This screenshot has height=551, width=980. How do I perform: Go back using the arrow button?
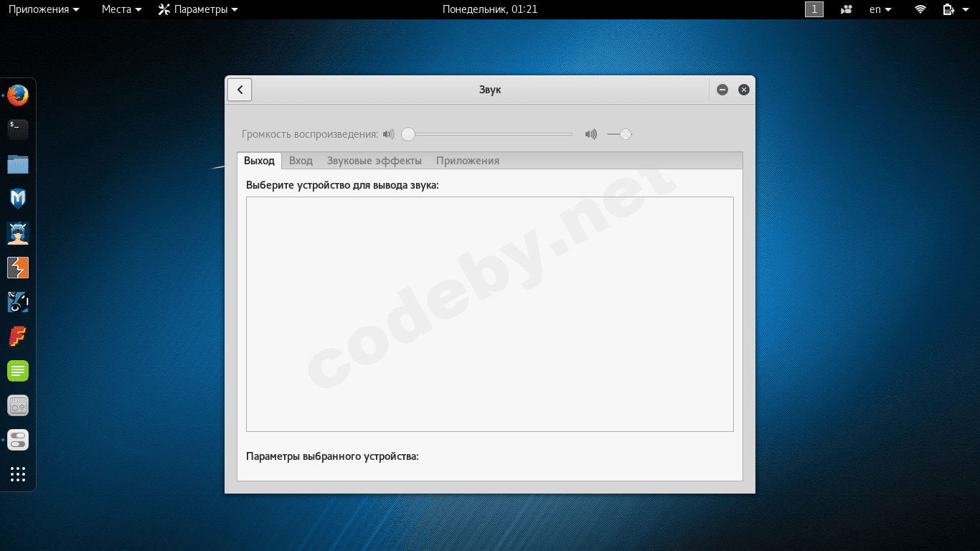(240, 90)
